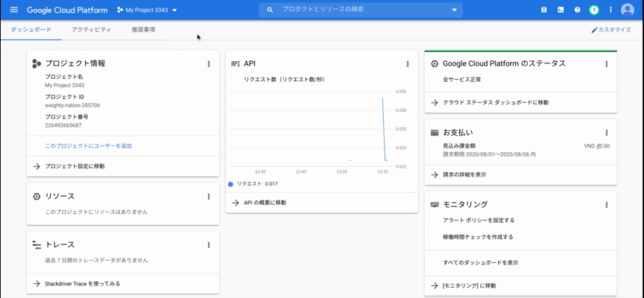Click the My Project 3343 project name value
The image size is (644, 298).
[65, 86]
